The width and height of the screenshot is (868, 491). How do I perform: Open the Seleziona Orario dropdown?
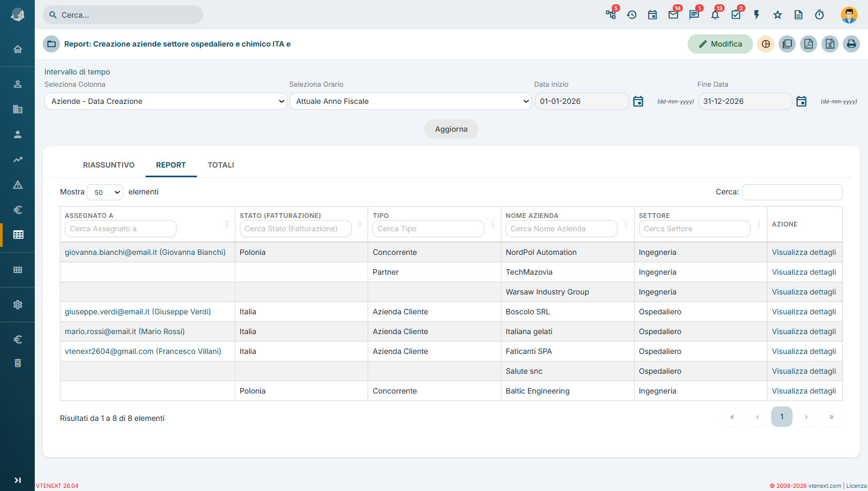[410, 101]
